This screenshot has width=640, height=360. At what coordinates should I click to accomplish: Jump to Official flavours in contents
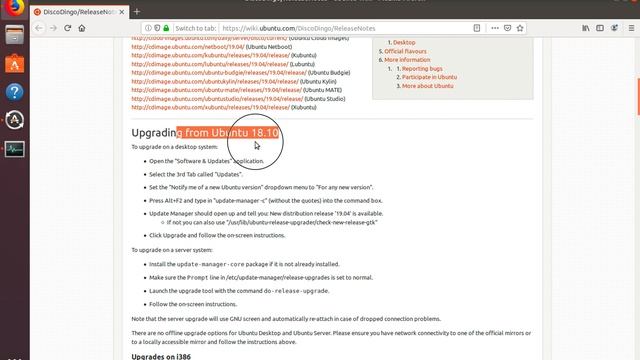(x=405, y=51)
